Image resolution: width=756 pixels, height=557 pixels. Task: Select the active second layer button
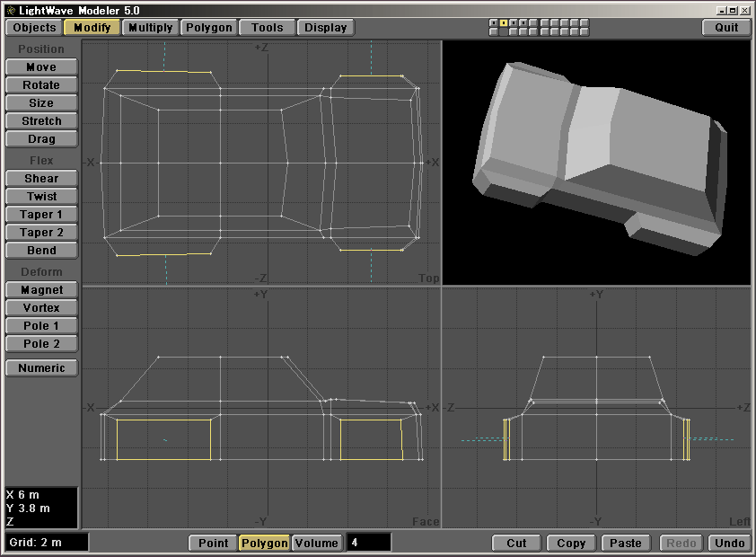tap(504, 22)
